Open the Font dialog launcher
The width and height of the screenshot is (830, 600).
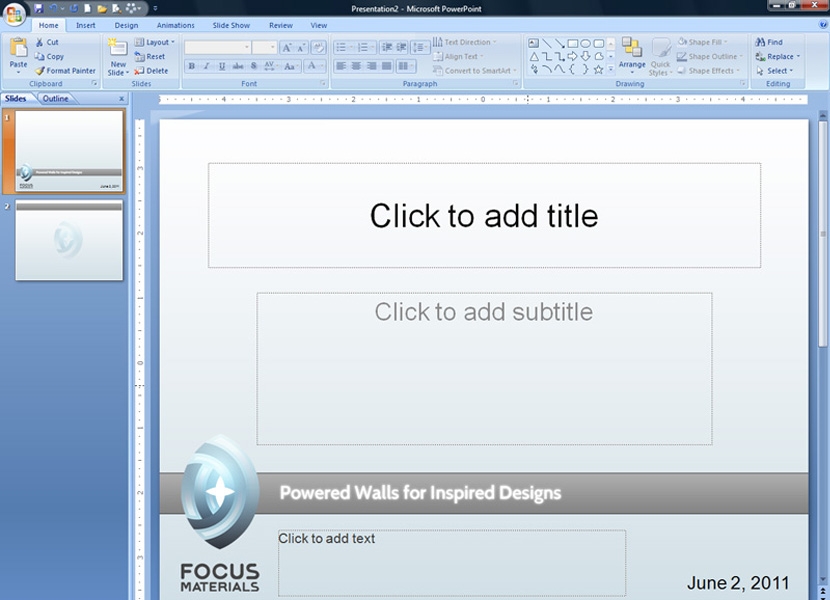click(x=322, y=83)
